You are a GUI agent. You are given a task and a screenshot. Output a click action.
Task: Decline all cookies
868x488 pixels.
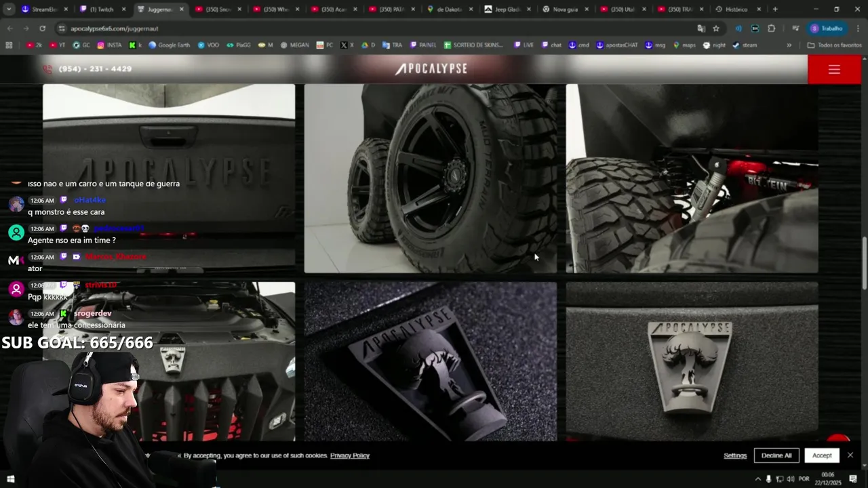click(776, 455)
